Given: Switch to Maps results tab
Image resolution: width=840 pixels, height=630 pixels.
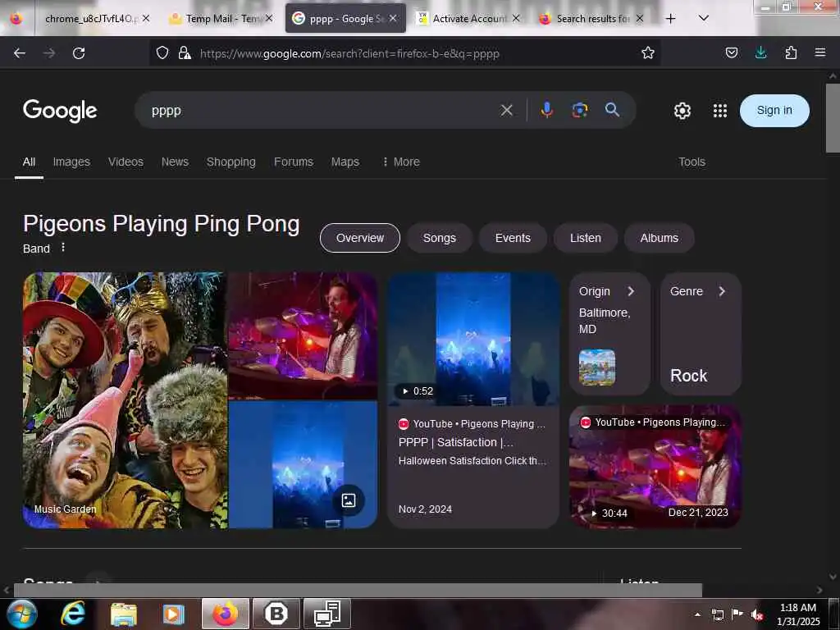Looking at the screenshot, I should coord(345,162).
